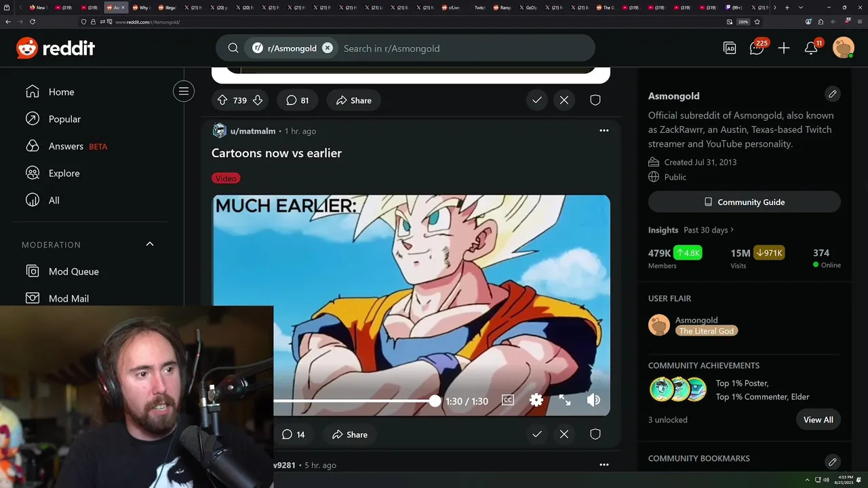Share the post with 81 comments
868x488 pixels.
353,100
